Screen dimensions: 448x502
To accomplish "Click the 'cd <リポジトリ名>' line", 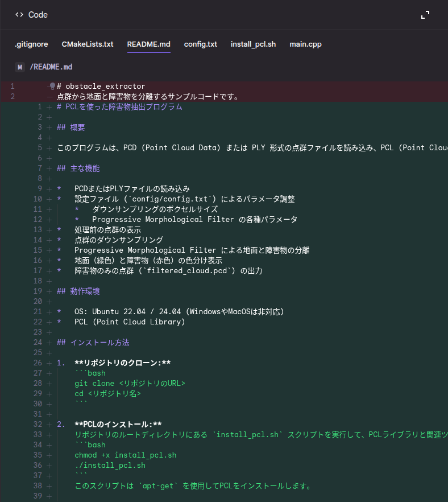I will click(108, 394).
